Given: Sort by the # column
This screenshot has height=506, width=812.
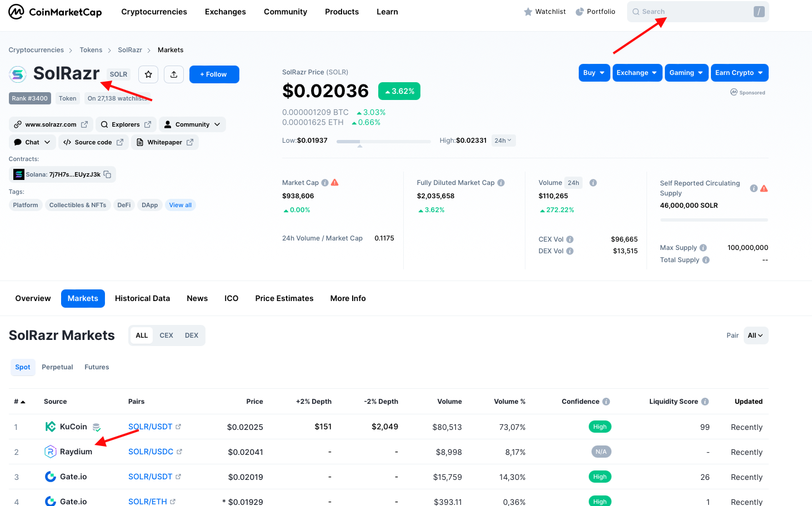Looking at the screenshot, I should click(19, 402).
